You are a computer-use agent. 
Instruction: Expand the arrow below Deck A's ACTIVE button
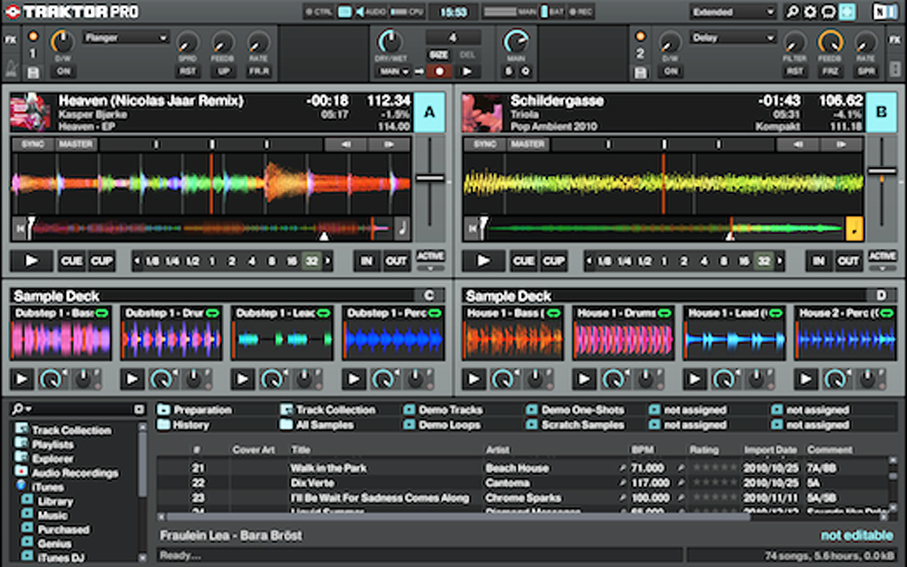point(430,268)
